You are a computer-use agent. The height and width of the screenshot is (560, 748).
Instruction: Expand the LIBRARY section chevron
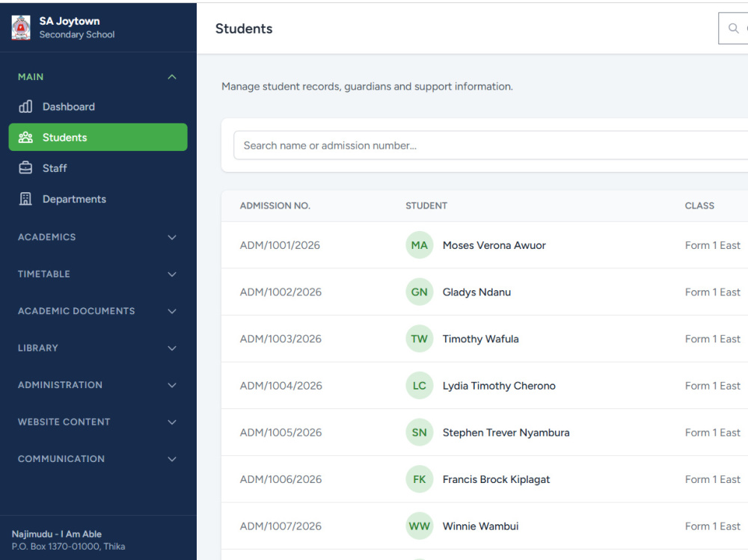(x=172, y=348)
